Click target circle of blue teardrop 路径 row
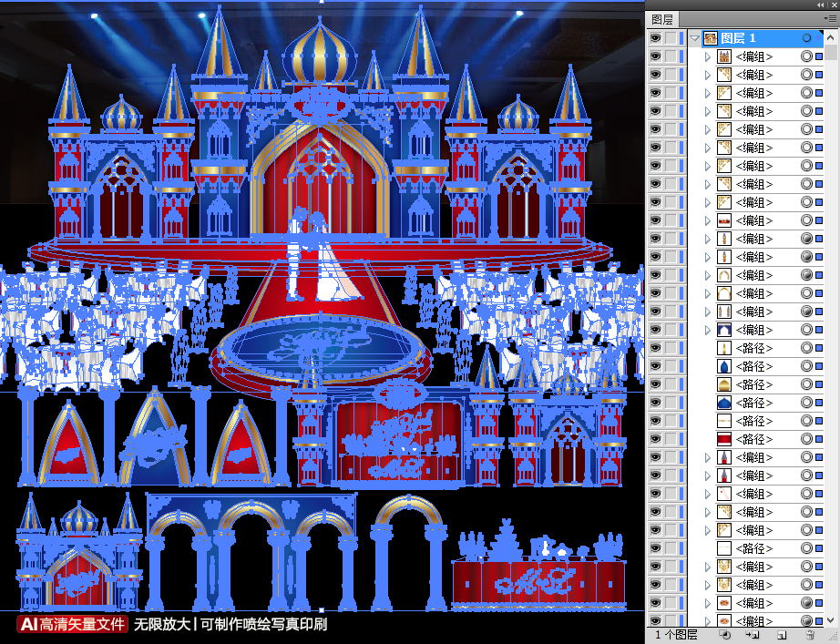Image resolution: width=840 pixels, height=644 pixels. 806,366
